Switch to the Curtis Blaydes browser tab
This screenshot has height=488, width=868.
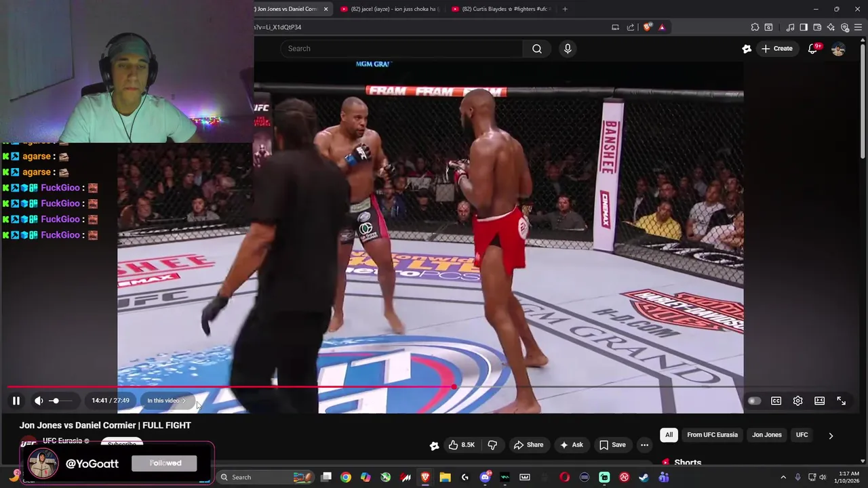click(x=500, y=9)
